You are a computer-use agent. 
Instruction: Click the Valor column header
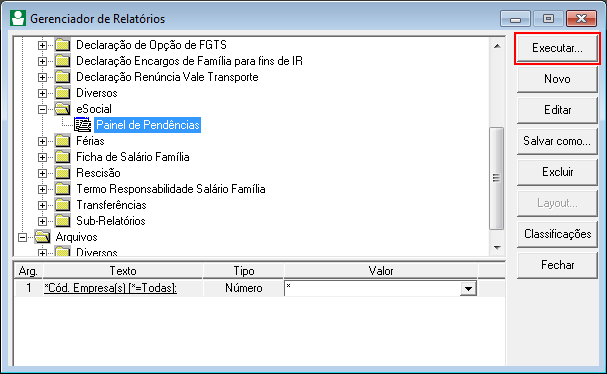pyautogui.click(x=381, y=271)
